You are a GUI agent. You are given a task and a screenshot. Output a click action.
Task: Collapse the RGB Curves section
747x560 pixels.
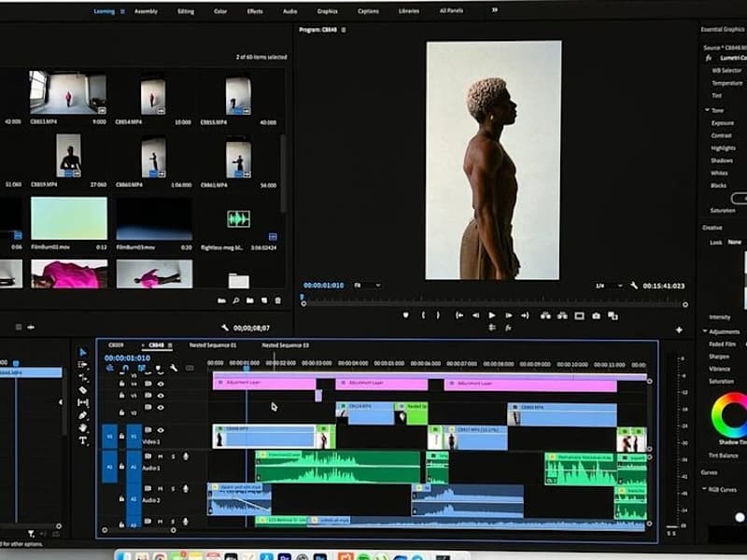(x=704, y=489)
